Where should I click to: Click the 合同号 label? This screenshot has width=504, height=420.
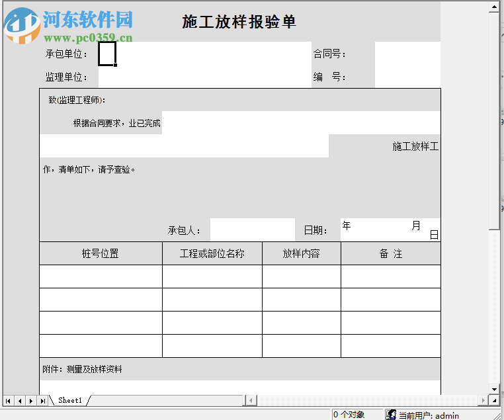[329, 54]
